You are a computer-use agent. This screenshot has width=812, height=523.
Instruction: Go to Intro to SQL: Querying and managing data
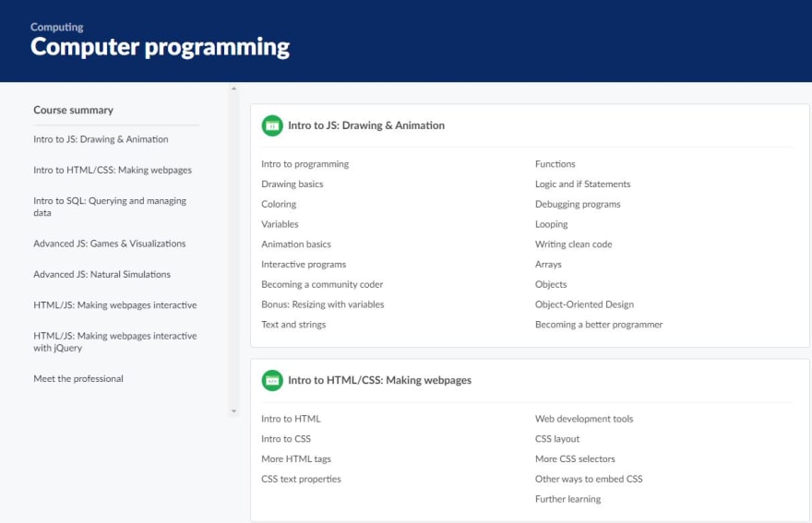coord(110,207)
